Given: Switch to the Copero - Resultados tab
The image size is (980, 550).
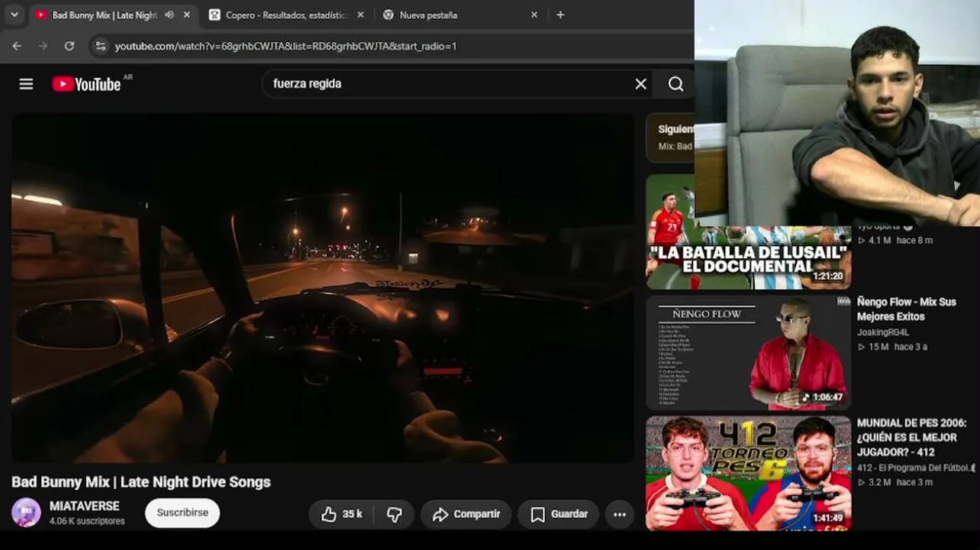Looking at the screenshot, I should 287,15.
